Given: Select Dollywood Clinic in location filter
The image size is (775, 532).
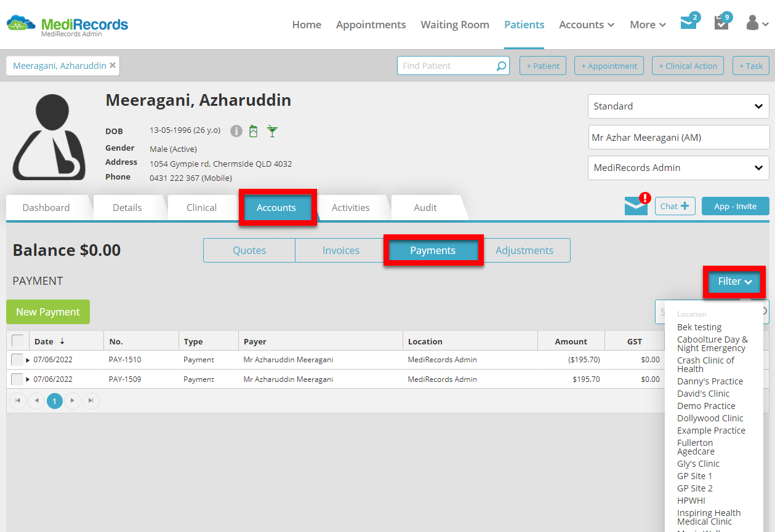Looking at the screenshot, I should click(710, 418).
